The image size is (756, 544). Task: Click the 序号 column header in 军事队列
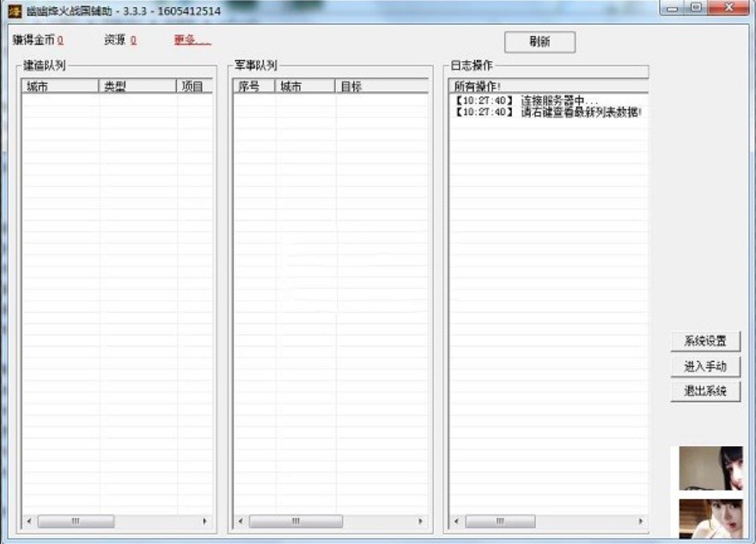click(253, 85)
